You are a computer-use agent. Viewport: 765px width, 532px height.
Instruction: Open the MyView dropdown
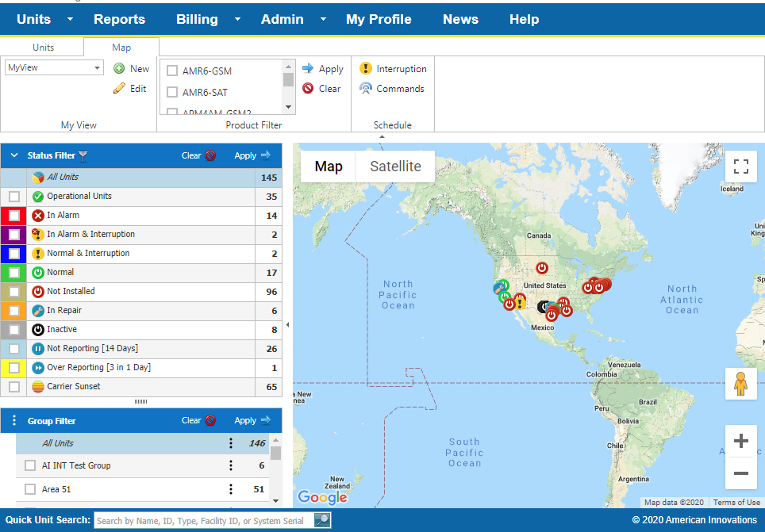click(98, 67)
